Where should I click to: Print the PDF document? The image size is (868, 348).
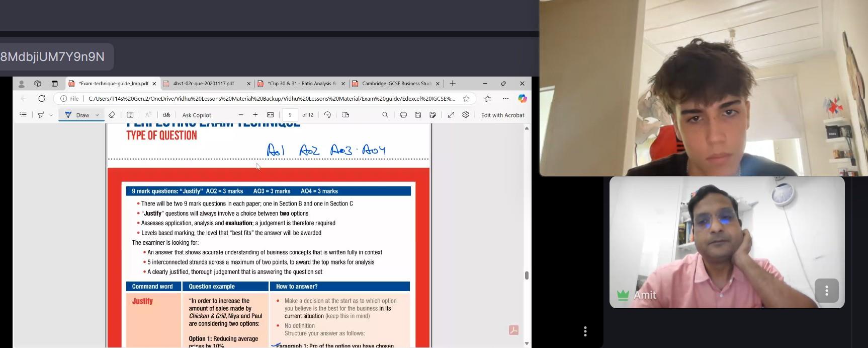tap(403, 115)
